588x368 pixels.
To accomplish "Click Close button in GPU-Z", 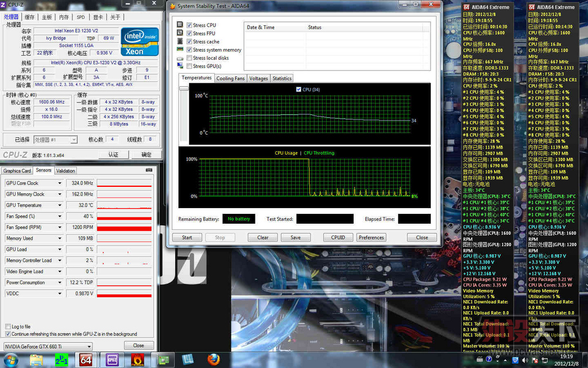I will pyautogui.click(x=138, y=346).
